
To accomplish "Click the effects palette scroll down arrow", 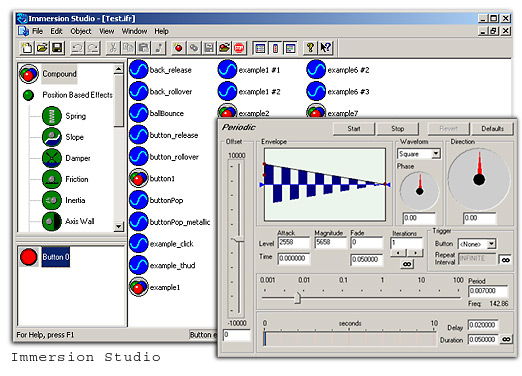I will click(118, 227).
